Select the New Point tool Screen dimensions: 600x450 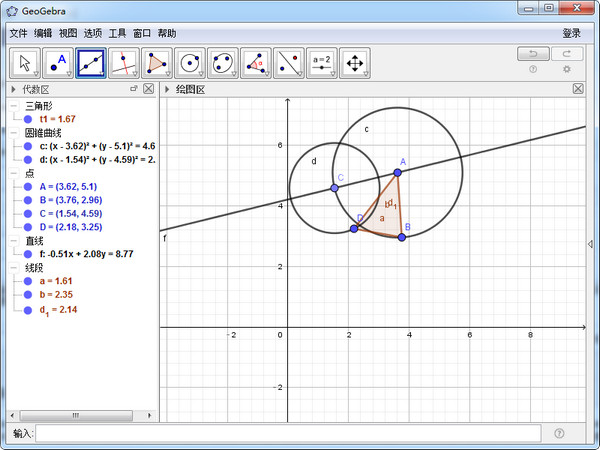[x=60, y=64]
